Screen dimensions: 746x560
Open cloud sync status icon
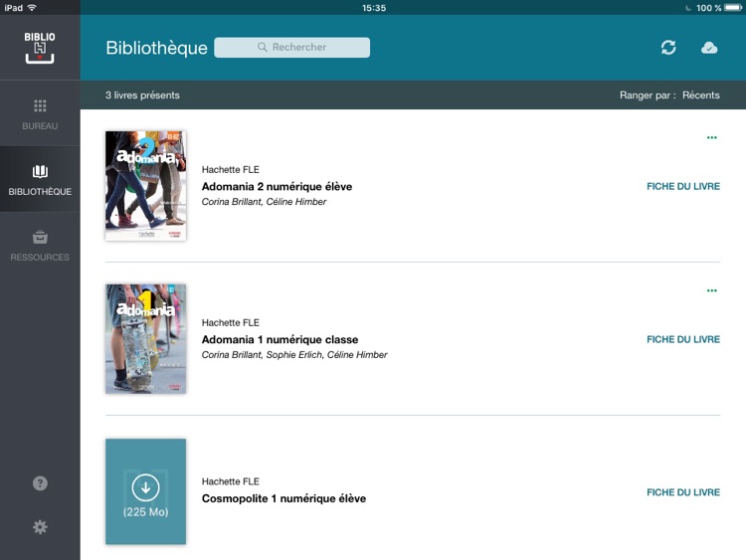pyautogui.click(x=709, y=48)
